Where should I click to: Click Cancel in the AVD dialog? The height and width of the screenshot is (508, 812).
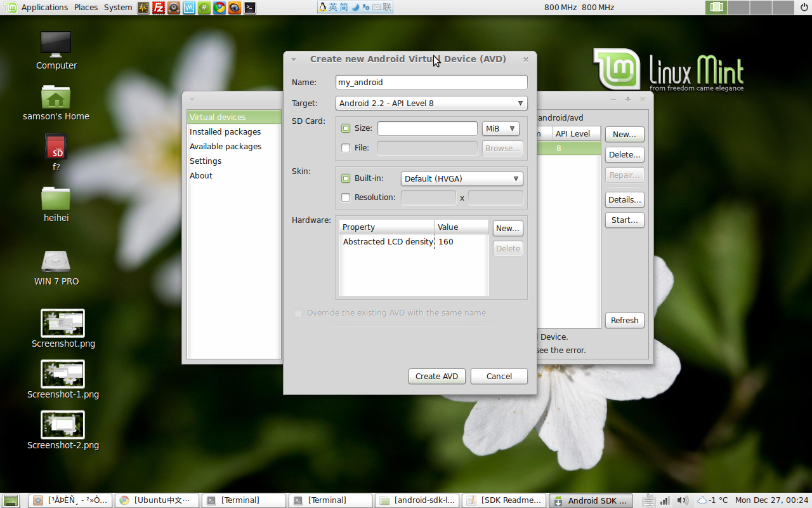pyautogui.click(x=499, y=376)
